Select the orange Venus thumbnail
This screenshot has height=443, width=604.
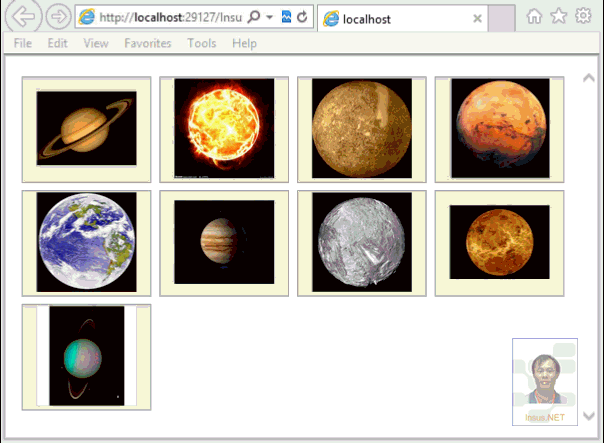[500, 243]
